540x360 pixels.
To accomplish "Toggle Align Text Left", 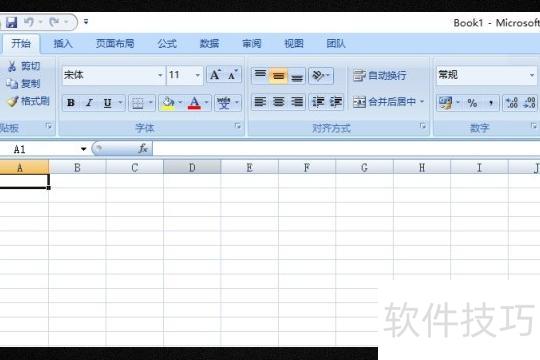I will [260, 102].
